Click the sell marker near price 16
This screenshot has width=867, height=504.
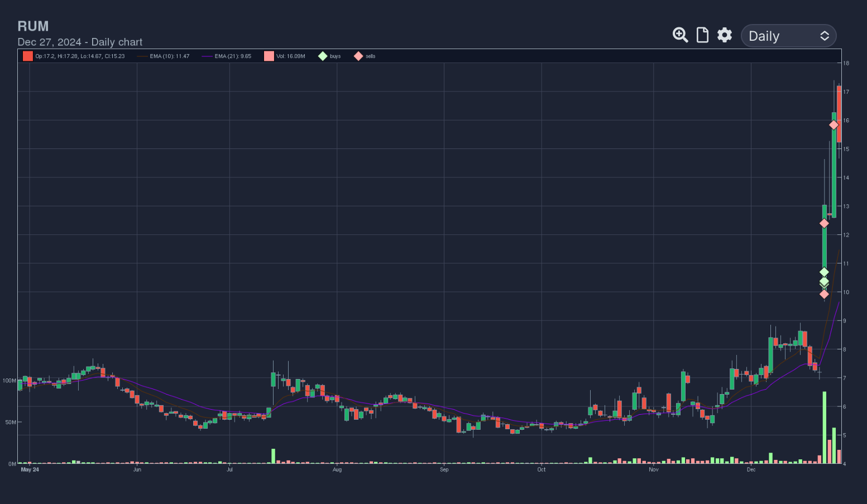pos(834,125)
